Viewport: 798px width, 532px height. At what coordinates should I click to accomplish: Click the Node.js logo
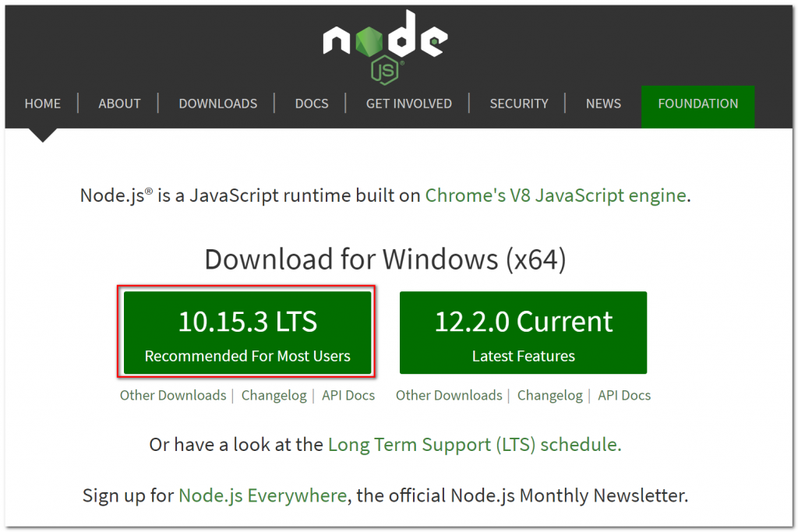click(x=385, y=48)
